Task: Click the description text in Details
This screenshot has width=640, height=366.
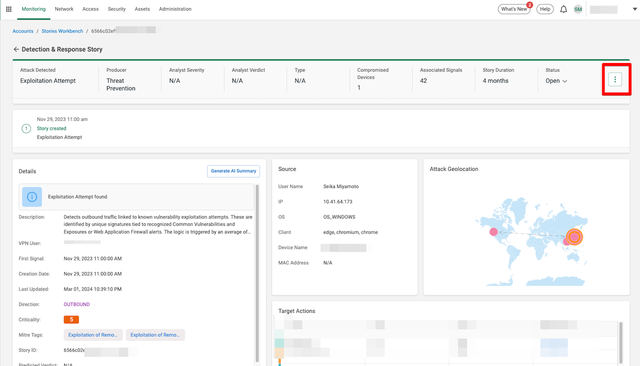Action: [158, 224]
